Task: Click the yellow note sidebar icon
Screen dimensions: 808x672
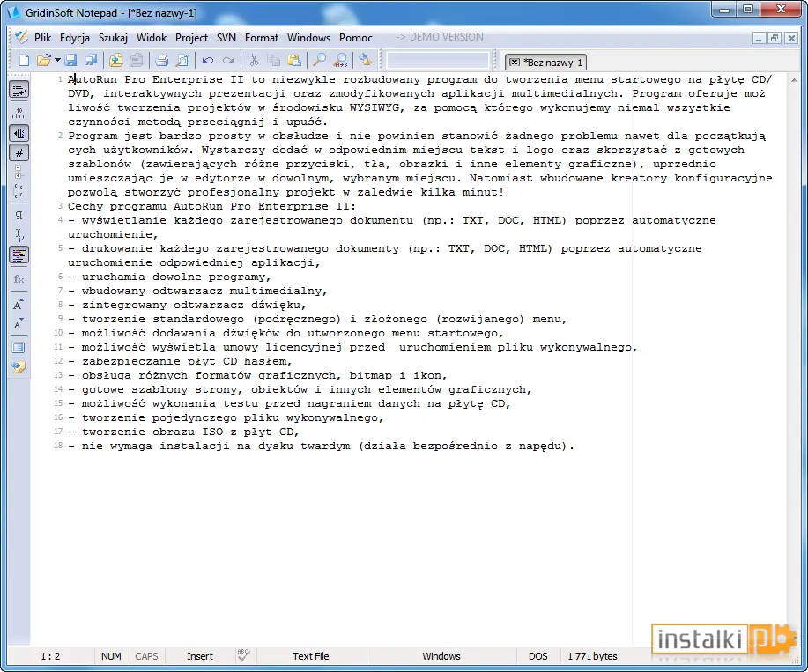Action: click(19, 367)
